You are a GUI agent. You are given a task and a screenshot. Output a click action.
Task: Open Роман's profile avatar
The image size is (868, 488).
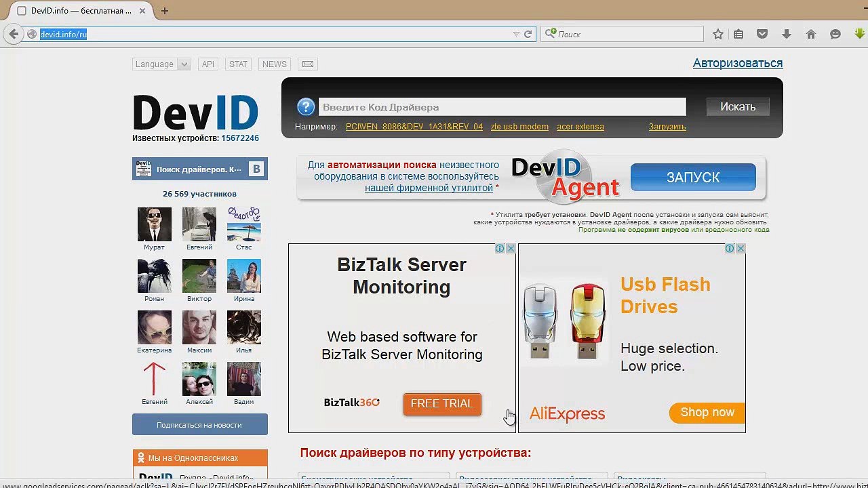pos(155,276)
